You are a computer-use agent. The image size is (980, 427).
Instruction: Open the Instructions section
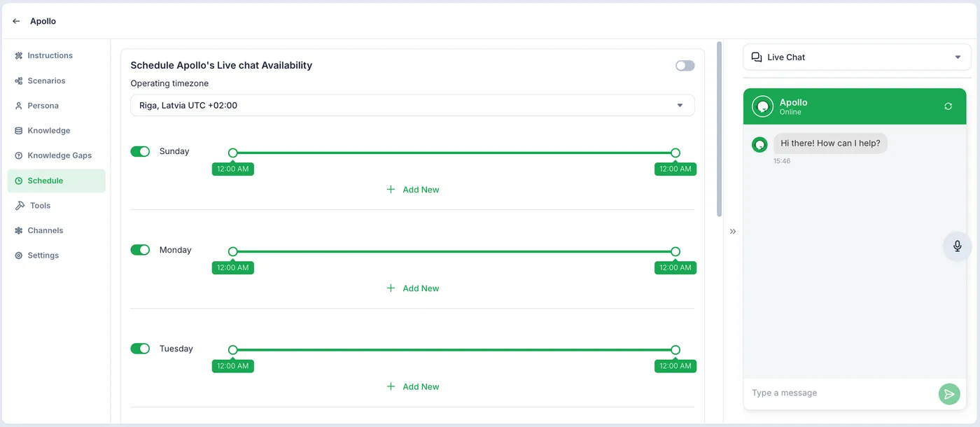(x=57, y=55)
